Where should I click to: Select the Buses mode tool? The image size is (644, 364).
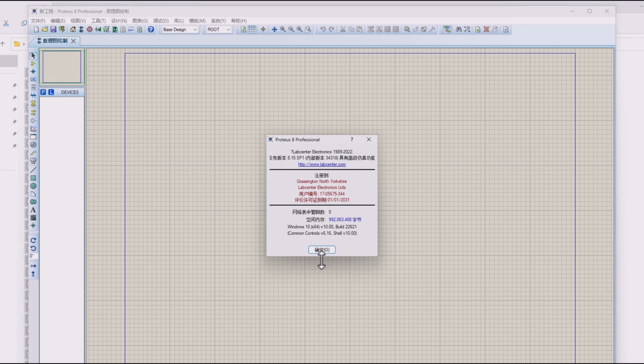pos(33,95)
